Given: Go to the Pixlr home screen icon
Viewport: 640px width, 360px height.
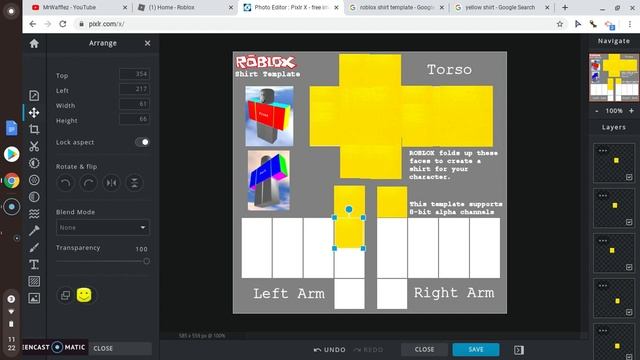Looking at the screenshot, I should tap(34, 43).
